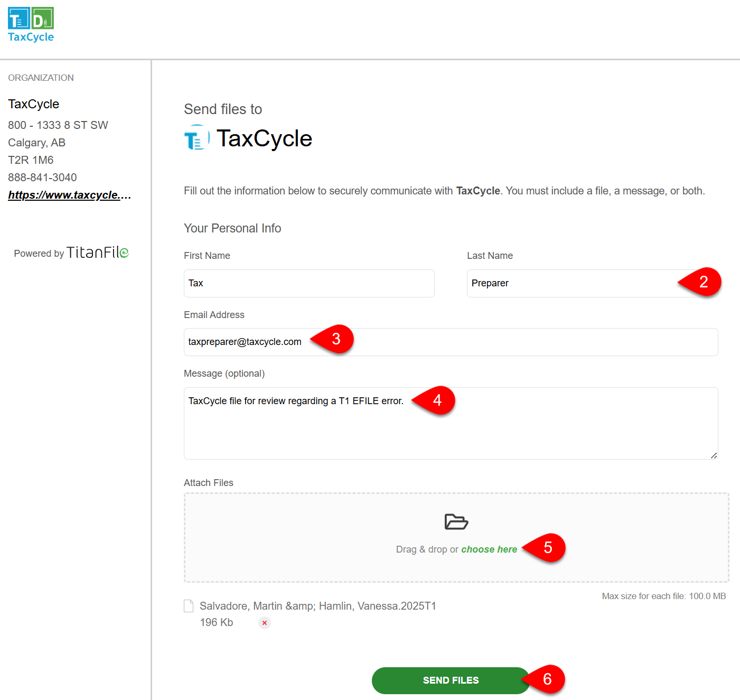The width and height of the screenshot is (740, 700).
Task: Click Powered by TitanFile text
Action: click(x=71, y=253)
